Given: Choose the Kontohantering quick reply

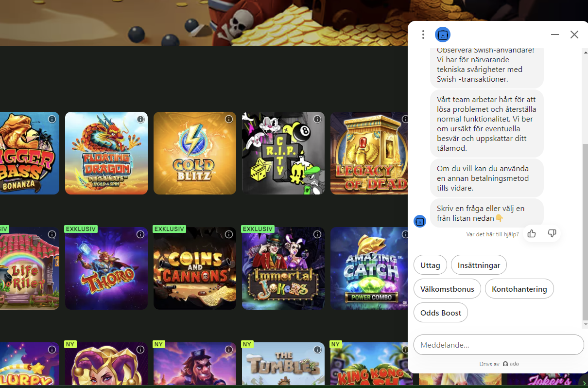Looking at the screenshot, I should pyautogui.click(x=519, y=289).
